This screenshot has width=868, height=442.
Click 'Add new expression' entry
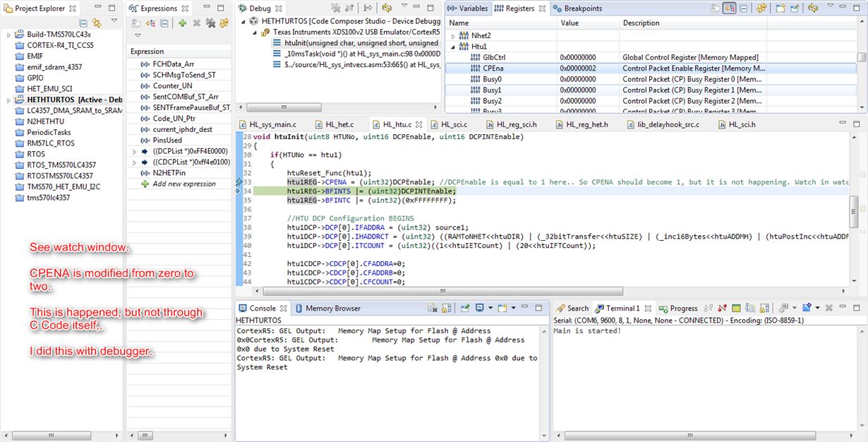(183, 184)
